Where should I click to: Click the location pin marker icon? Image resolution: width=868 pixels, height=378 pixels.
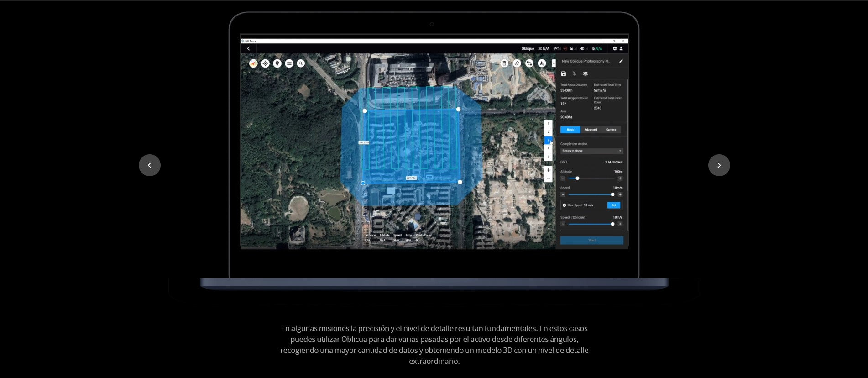tap(277, 63)
